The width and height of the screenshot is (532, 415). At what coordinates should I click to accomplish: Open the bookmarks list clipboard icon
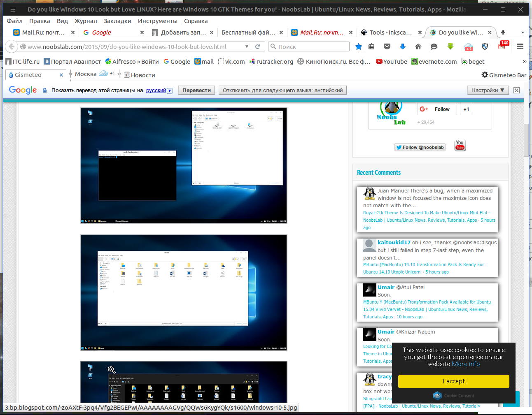tap(371, 46)
